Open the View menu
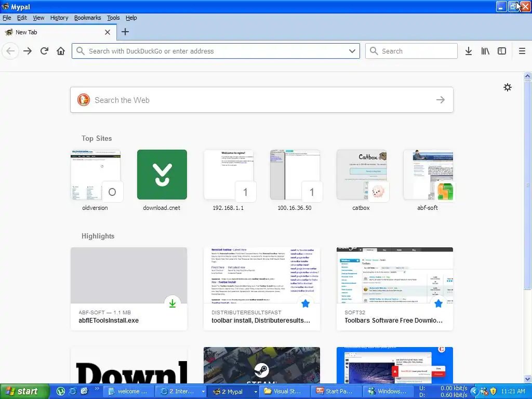The width and height of the screenshot is (532, 399). click(x=38, y=18)
